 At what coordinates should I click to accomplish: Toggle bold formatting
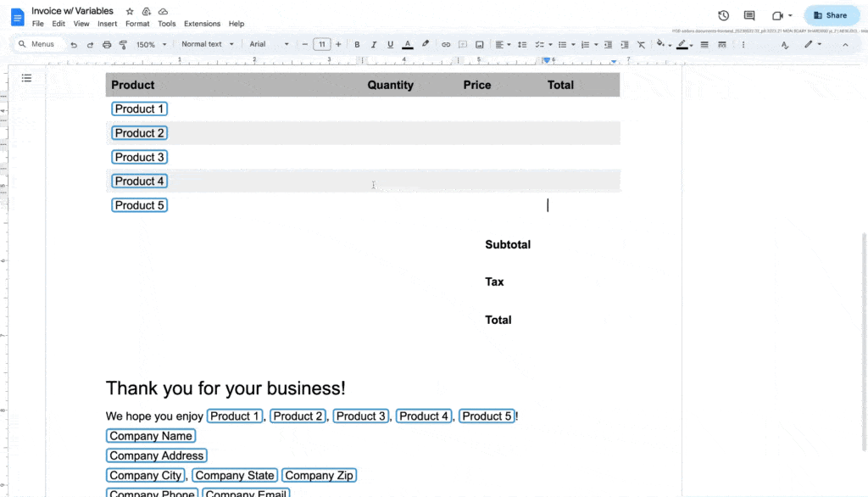pos(357,45)
